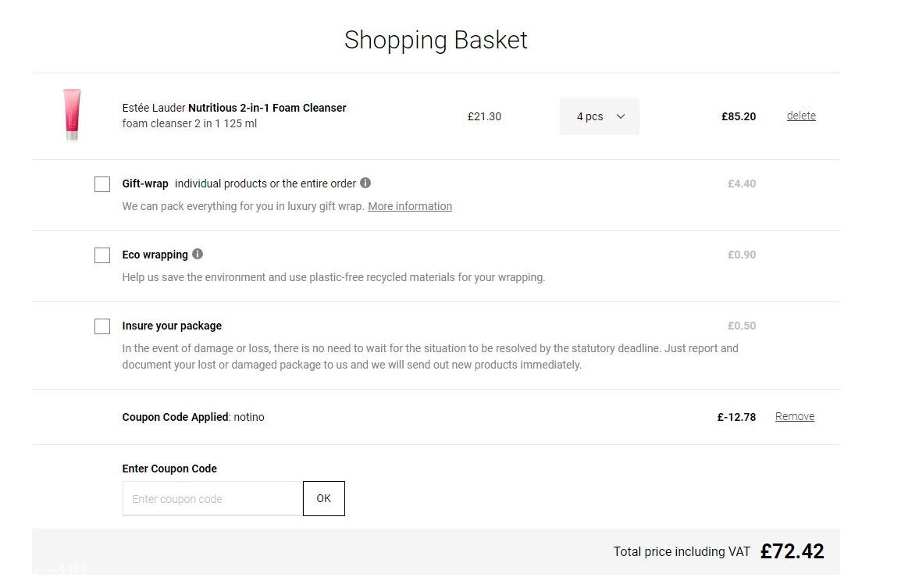
Task: Delete the foam cleanser from basket
Action: tap(801, 116)
